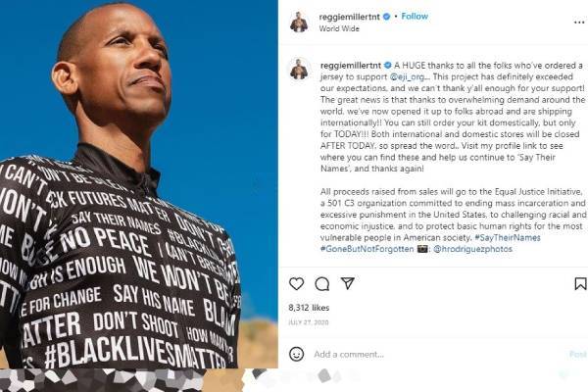Open the three-dot more options menu
Screen dimensions: 588x392
tap(579, 23)
